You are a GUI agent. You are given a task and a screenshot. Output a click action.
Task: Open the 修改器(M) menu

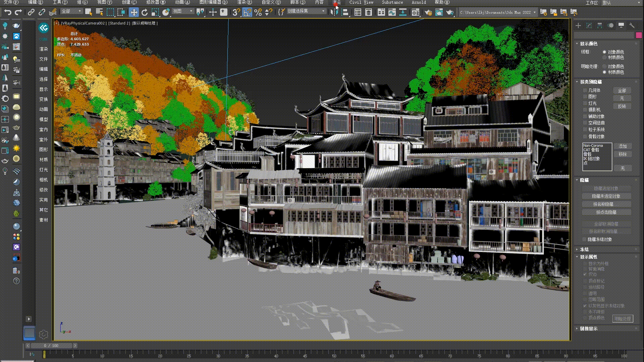tap(156, 2)
